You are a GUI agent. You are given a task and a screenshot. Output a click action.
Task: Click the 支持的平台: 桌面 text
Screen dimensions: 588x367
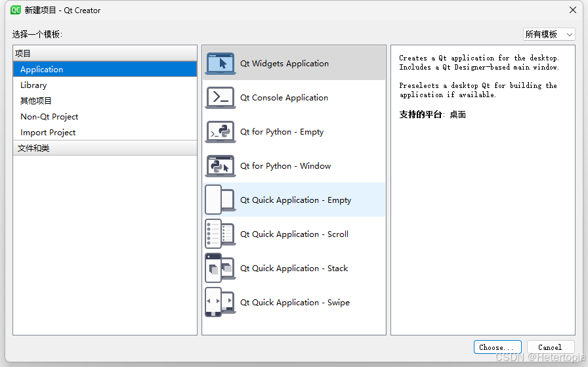[432, 115]
